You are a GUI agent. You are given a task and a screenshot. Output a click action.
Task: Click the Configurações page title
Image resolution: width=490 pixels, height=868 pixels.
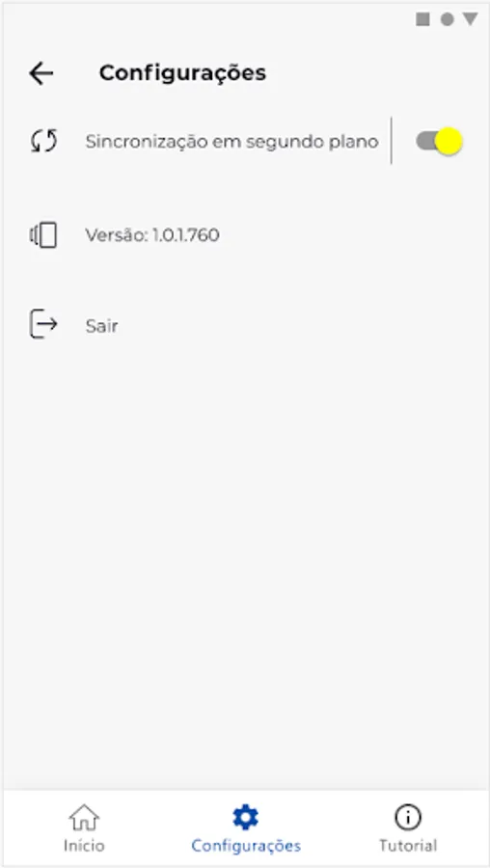pyautogui.click(x=182, y=73)
